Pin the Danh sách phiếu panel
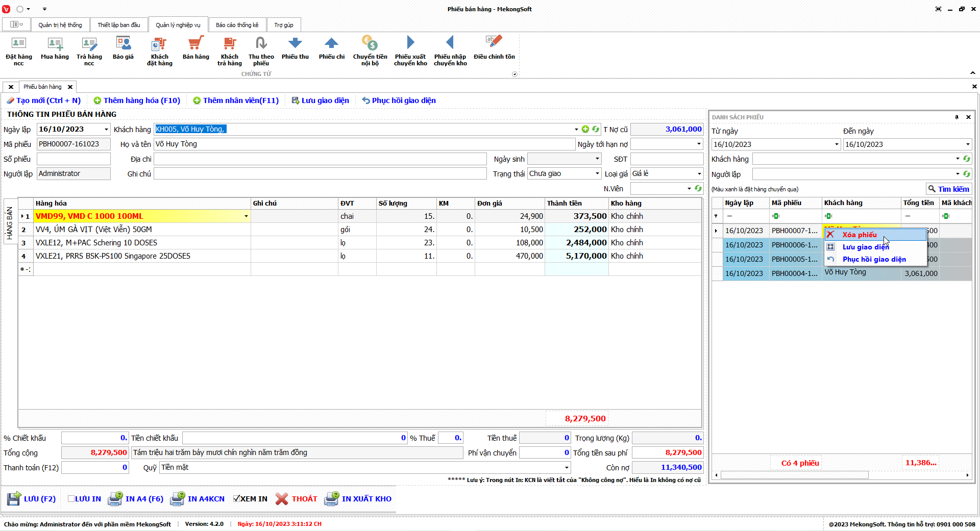 click(957, 117)
